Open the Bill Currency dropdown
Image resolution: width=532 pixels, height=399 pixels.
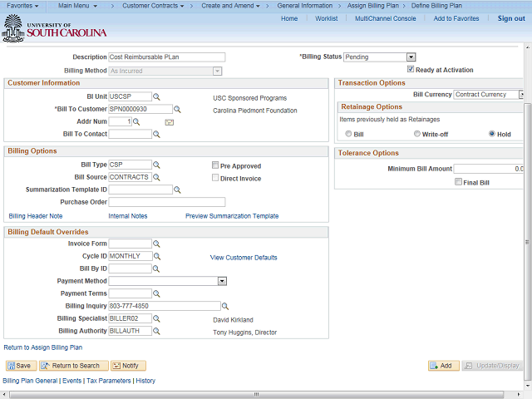coord(521,95)
